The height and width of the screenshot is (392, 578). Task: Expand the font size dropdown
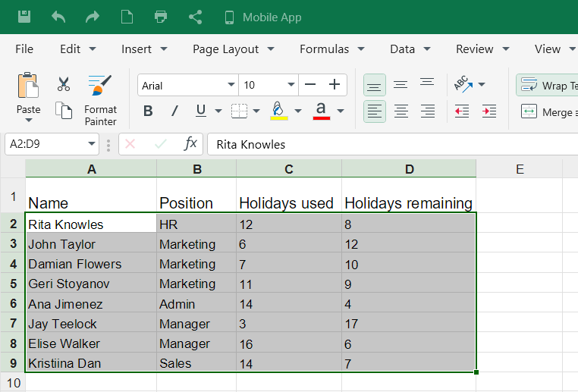[x=291, y=86]
